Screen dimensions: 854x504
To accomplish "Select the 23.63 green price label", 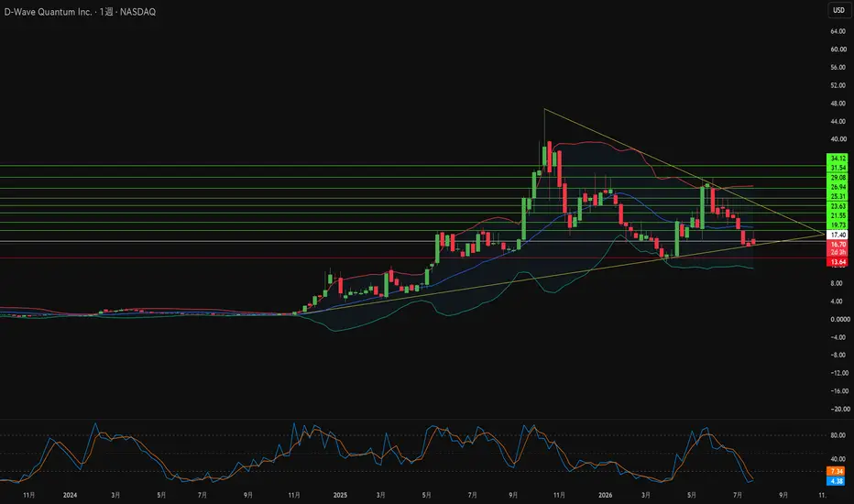I will tap(838, 206).
